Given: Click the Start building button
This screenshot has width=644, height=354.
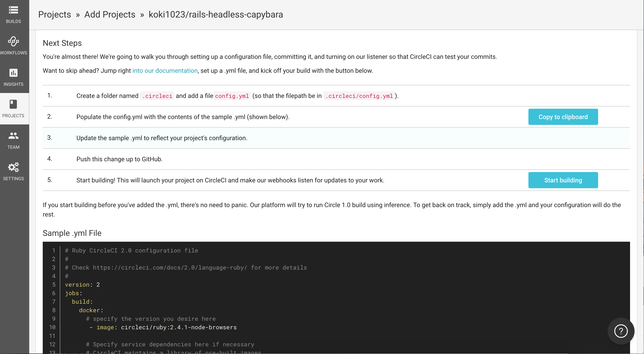Looking at the screenshot, I should [x=563, y=180].
